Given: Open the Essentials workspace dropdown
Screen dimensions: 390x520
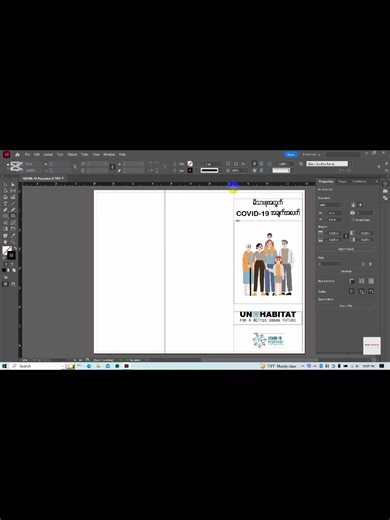Looking at the screenshot, I should point(312,155).
